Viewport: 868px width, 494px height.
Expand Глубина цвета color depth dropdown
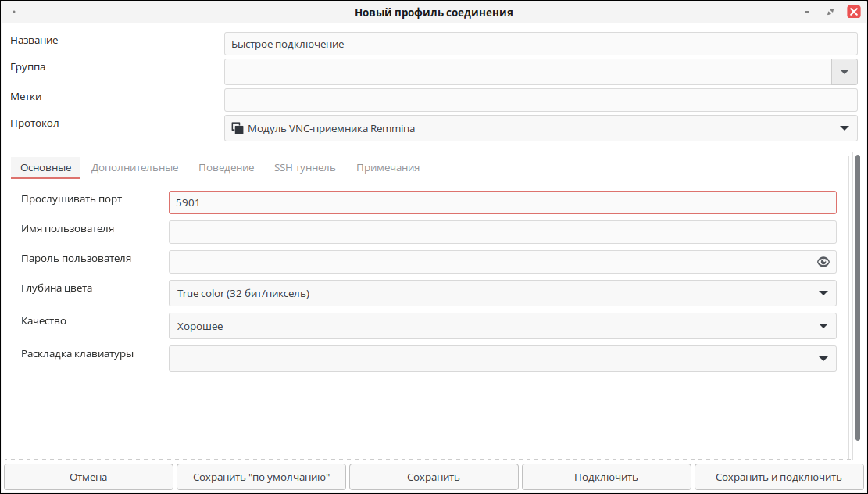823,293
